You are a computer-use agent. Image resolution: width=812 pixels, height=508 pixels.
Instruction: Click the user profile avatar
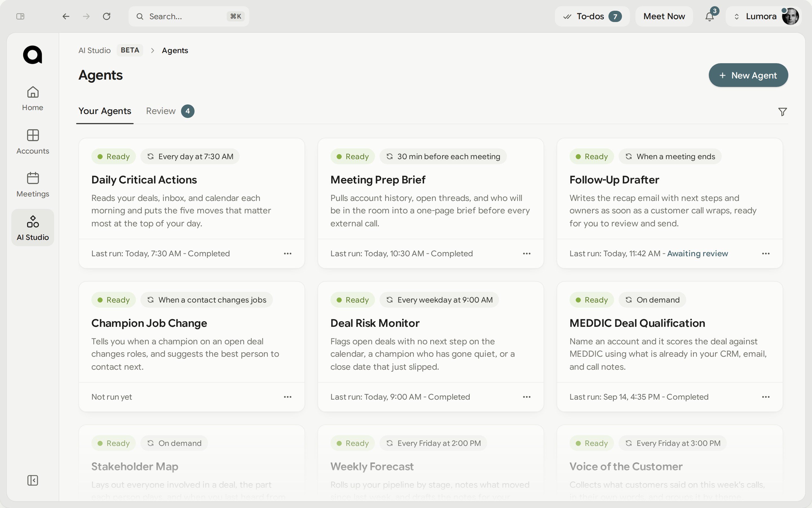(790, 16)
